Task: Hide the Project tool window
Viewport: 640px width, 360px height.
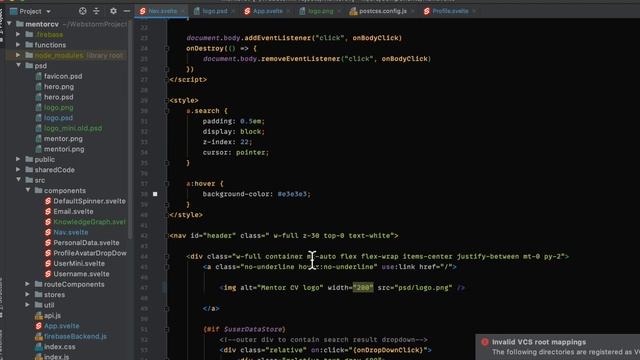Action: [x=127, y=11]
